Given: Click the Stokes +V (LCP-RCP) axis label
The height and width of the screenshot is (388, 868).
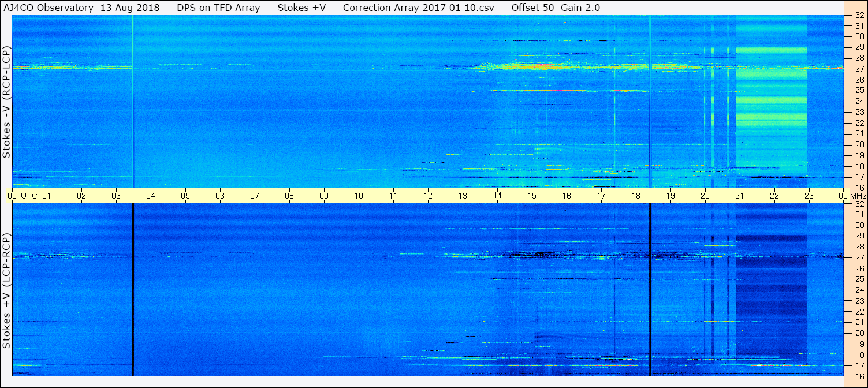Looking at the screenshot, I should 6,291.
